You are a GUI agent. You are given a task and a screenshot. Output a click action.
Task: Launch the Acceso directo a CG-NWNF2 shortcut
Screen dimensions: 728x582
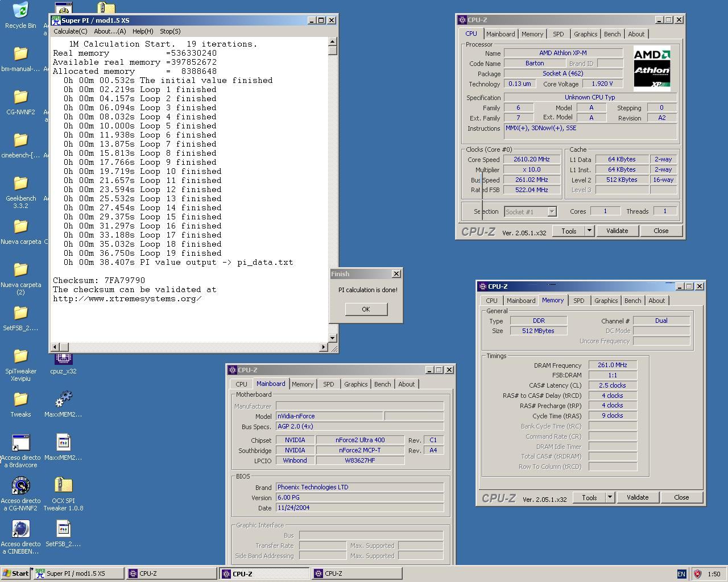tap(20, 486)
